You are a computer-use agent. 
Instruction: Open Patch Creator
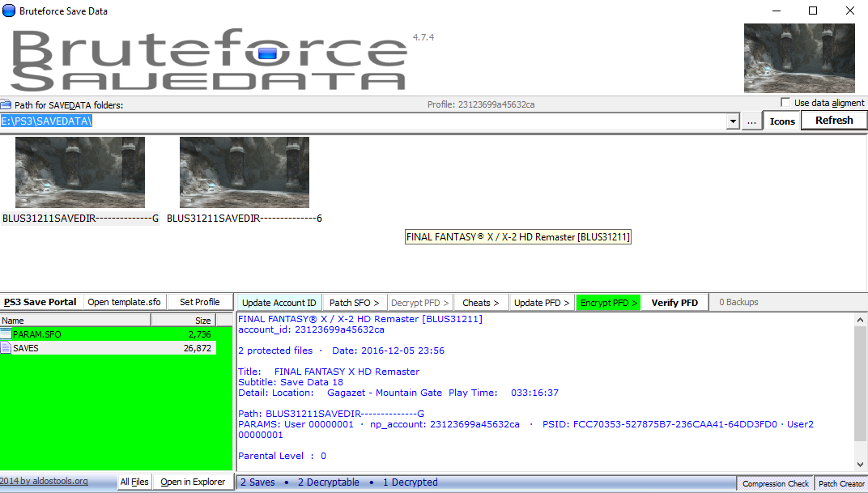(840, 483)
